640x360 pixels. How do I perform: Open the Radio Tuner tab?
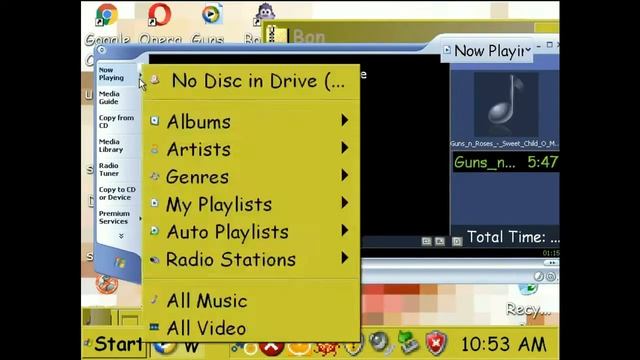coord(117,169)
